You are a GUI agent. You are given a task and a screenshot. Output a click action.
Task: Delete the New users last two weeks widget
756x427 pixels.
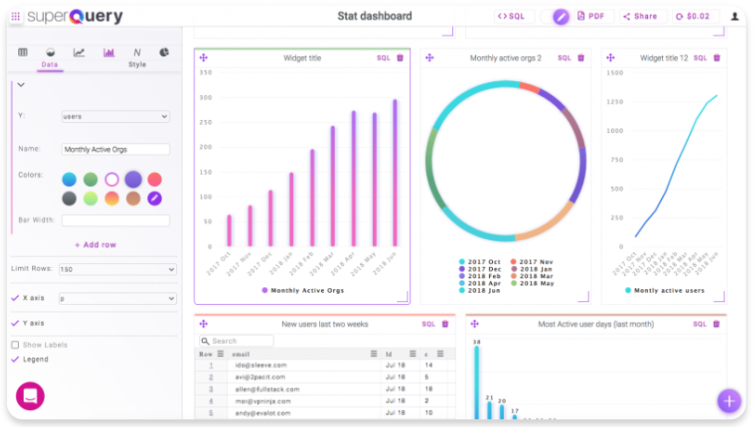click(445, 324)
